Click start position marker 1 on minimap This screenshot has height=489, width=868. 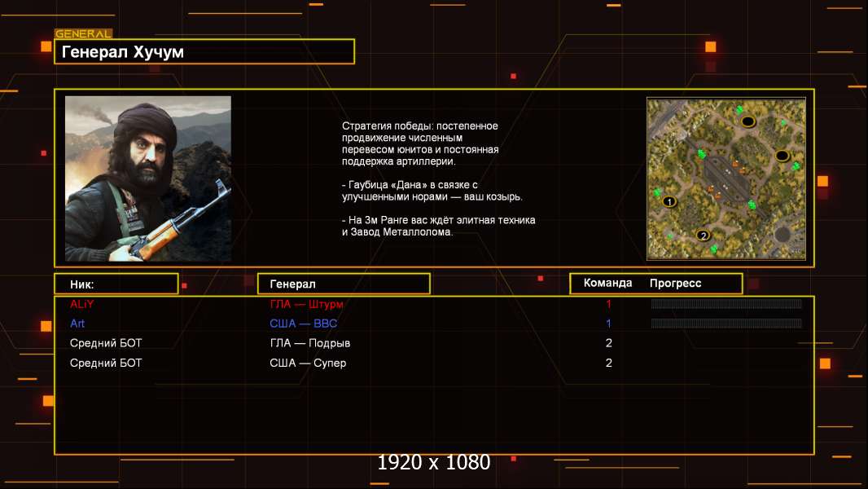pyautogui.click(x=669, y=201)
